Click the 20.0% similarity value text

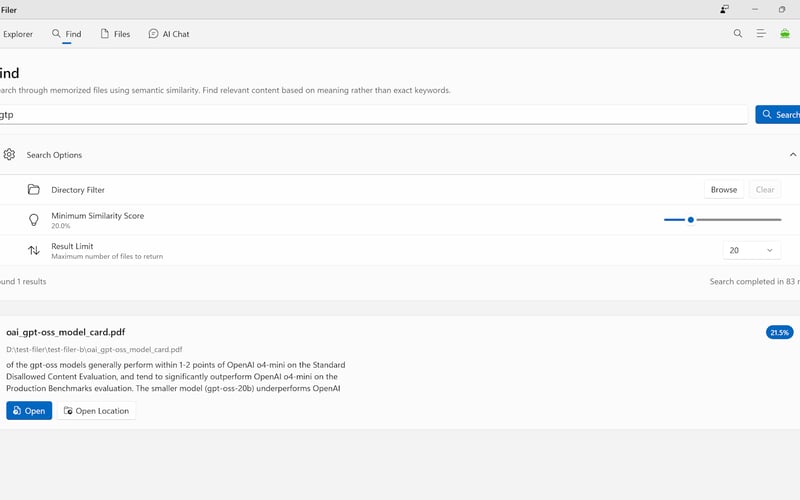pyautogui.click(x=61, y=226)
